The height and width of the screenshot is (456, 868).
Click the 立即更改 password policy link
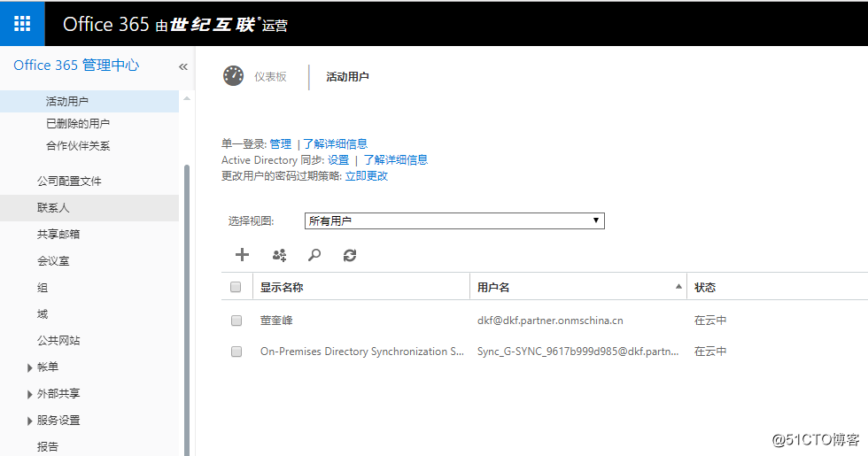pos(367,176)
